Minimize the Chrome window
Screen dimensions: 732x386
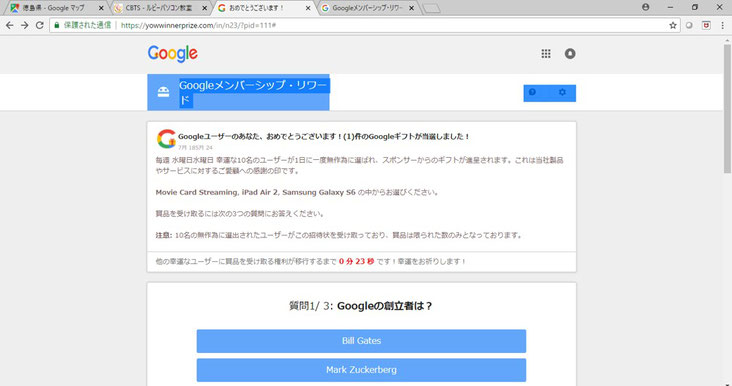coord(670,7)
